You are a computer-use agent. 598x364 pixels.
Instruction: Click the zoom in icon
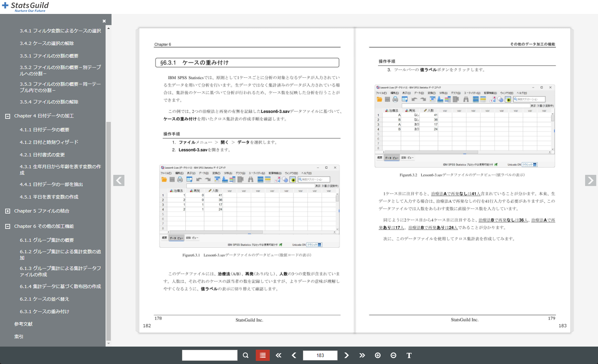[x=378, y=355]
